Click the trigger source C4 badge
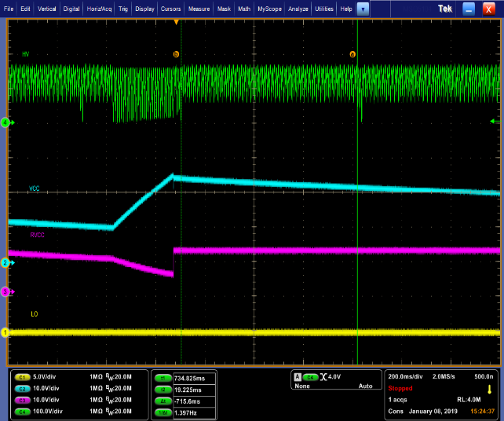Screen dimensions: 504x421 310,377
